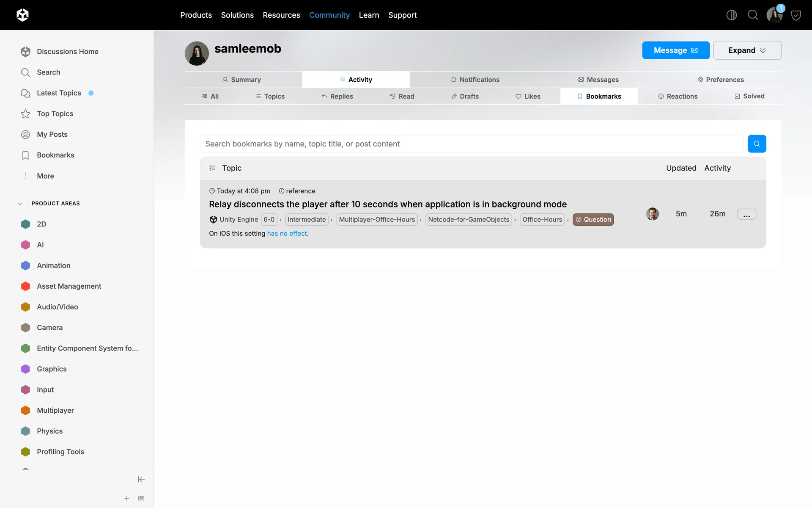
Task: Toggle bulk select icon beside Topic header
Action: 212,168
